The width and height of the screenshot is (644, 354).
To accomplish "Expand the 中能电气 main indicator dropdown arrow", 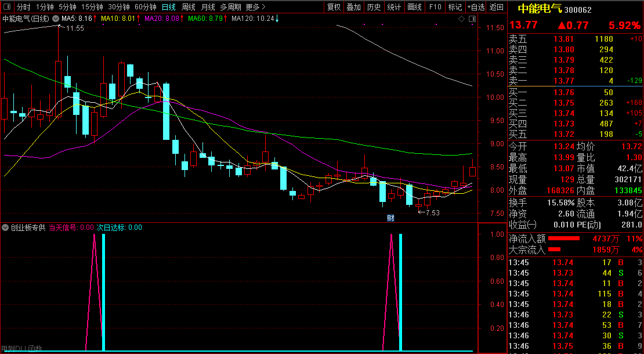I will 55,19.
